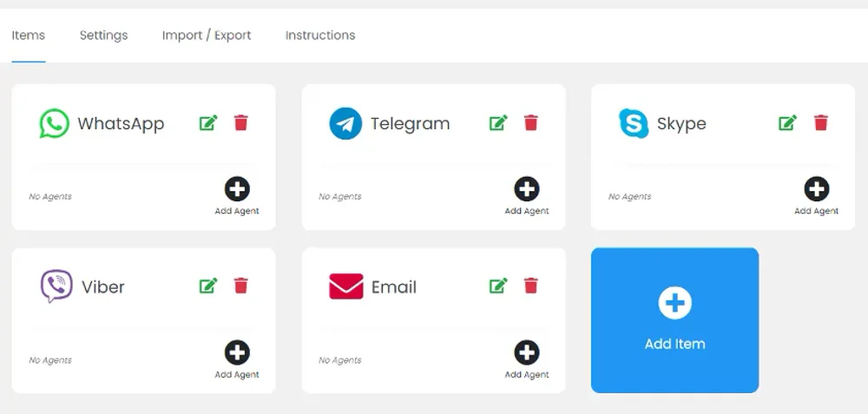Delete the Skype item
This screenshot has height=414, width=868.
tap(821, 123)
